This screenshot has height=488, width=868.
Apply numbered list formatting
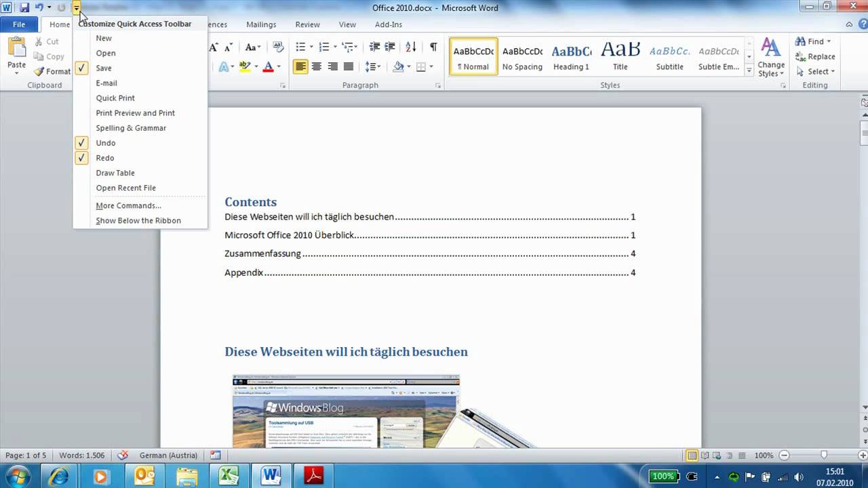(x=323, y=47)
